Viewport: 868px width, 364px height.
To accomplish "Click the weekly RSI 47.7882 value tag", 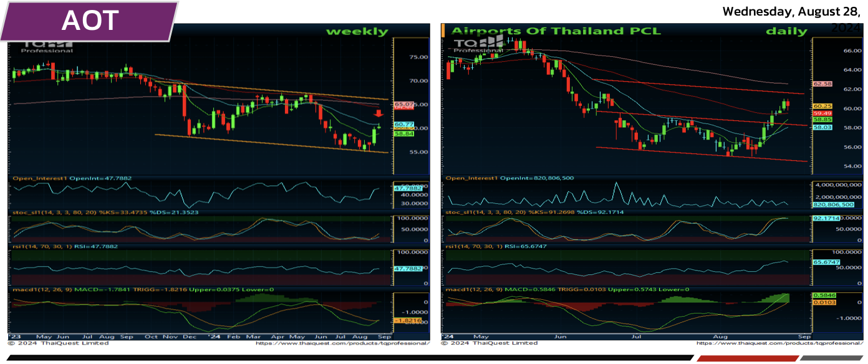I will coord(408,268).
